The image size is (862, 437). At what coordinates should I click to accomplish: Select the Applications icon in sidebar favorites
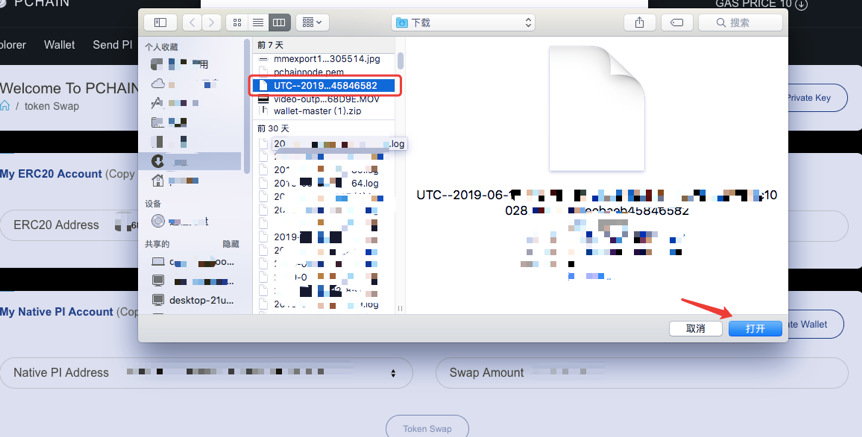[x=157, y=102]
